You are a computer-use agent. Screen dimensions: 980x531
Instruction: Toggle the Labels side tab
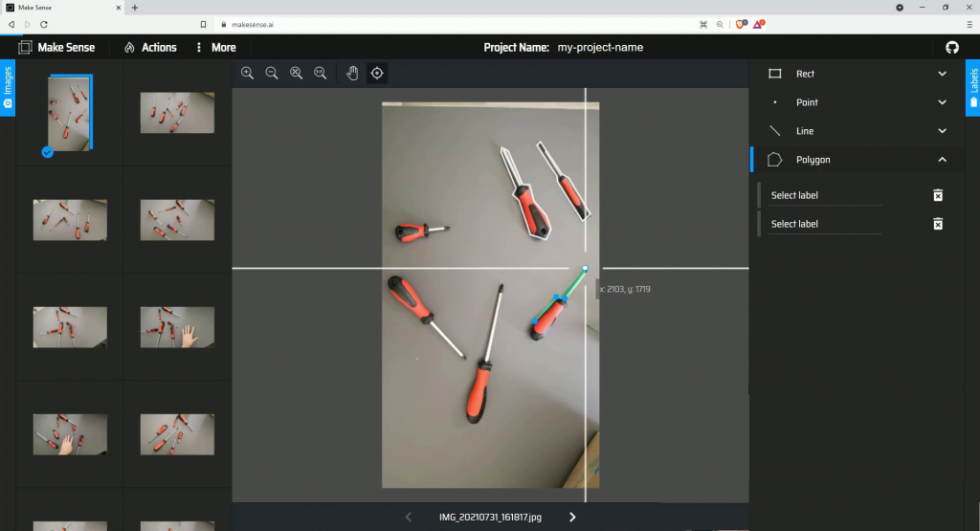pyautogui.click(x=973, y=88)
